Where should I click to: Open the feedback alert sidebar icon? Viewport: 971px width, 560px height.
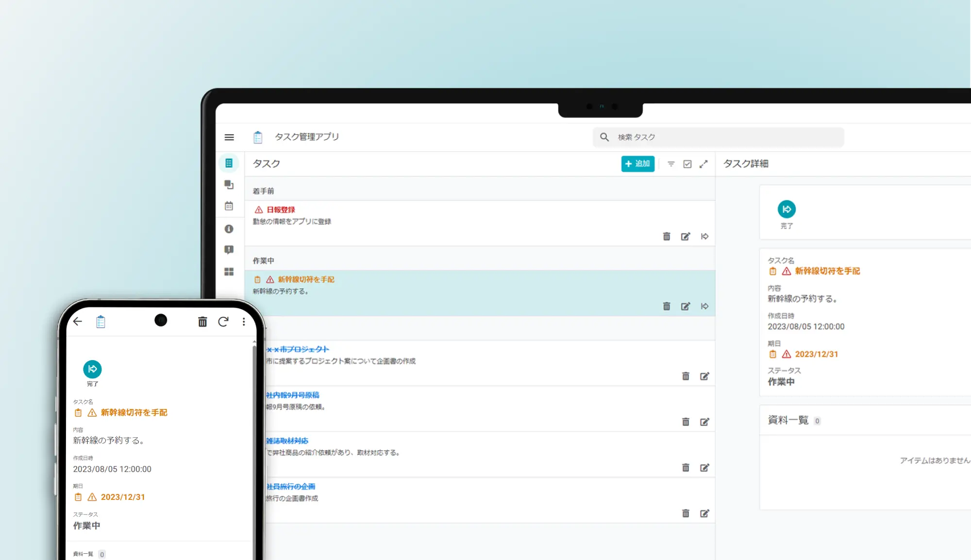pyautogui.click(x=229, y=250)
